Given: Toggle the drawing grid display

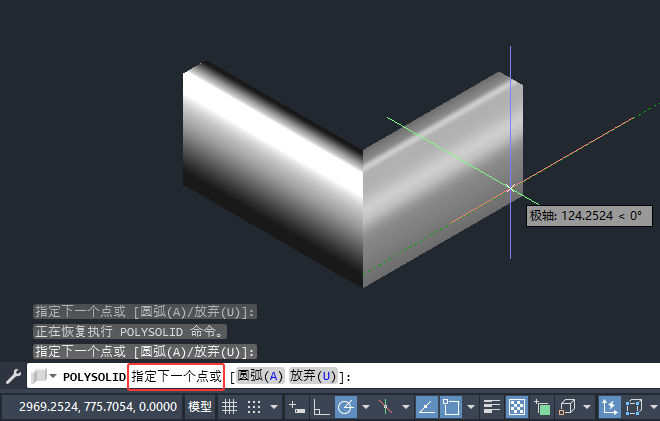Looking at the screenshot, I should [229, 407].
